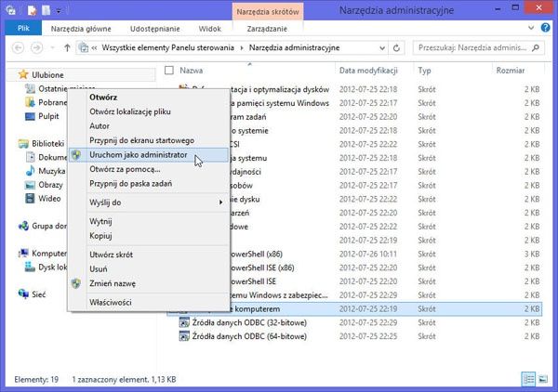
Task: Refresh the folder view
Action: coord(396,47)
